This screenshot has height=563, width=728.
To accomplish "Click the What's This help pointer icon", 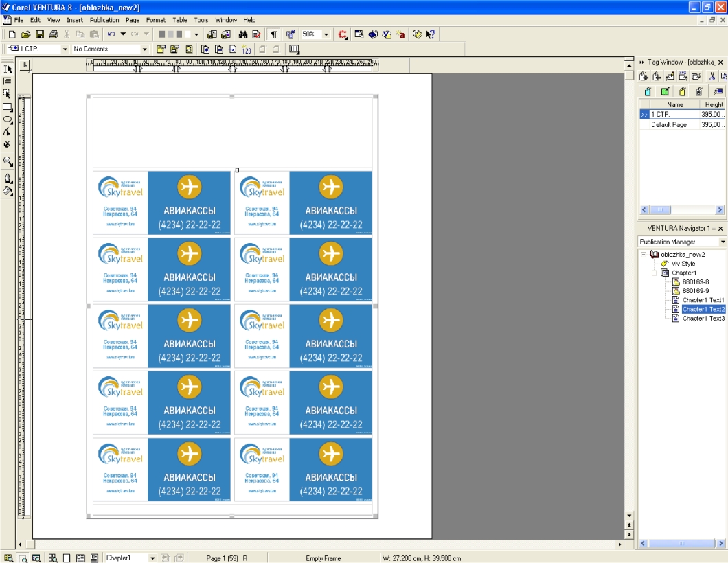I will (x=431, y=34).
